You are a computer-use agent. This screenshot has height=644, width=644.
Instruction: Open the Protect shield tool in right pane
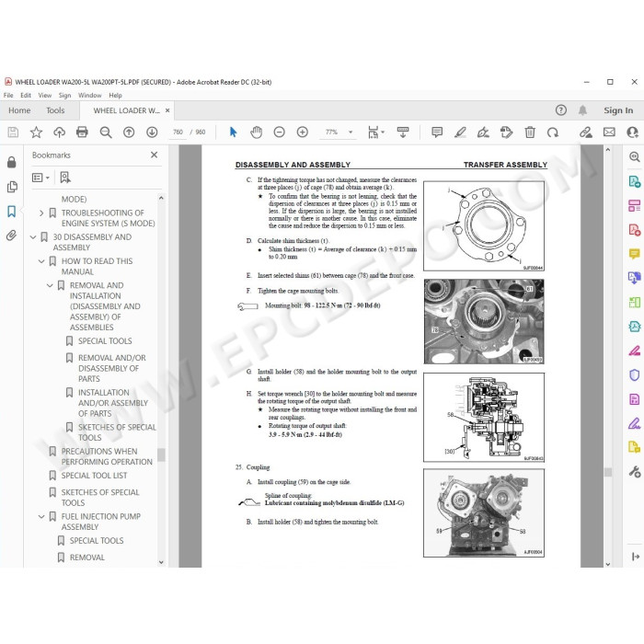point(634,375)
